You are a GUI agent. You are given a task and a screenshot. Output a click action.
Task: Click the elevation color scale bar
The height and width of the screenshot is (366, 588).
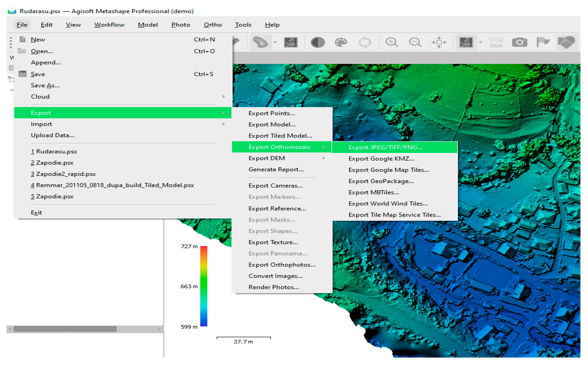[x=204, y=286]
